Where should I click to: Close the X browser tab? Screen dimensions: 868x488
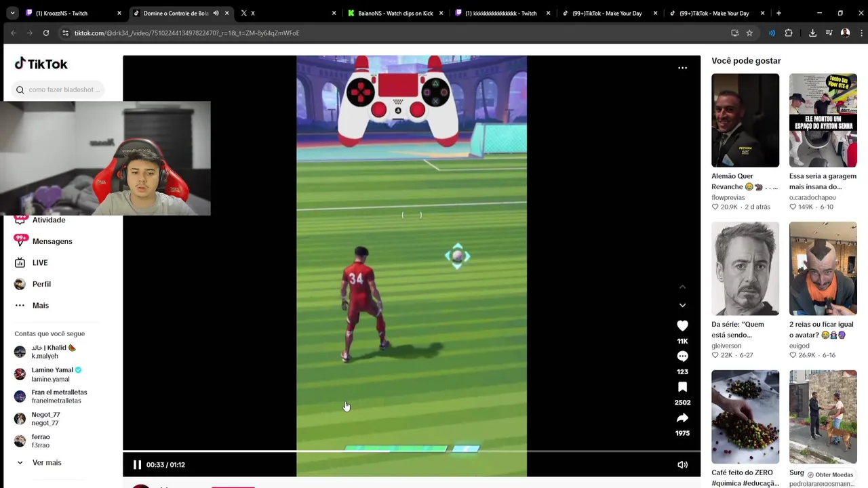pos(334,13)
